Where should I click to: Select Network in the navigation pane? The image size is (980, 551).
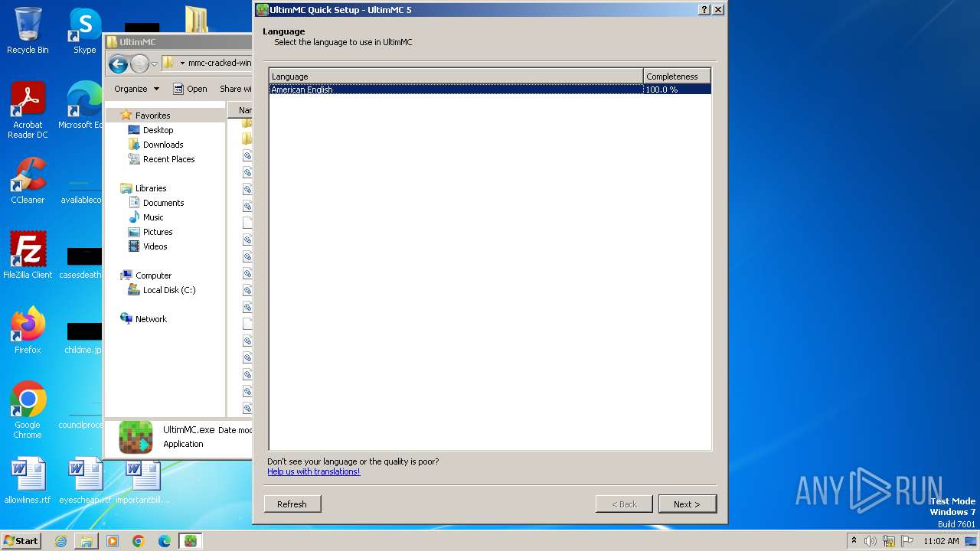pos(151,319)
